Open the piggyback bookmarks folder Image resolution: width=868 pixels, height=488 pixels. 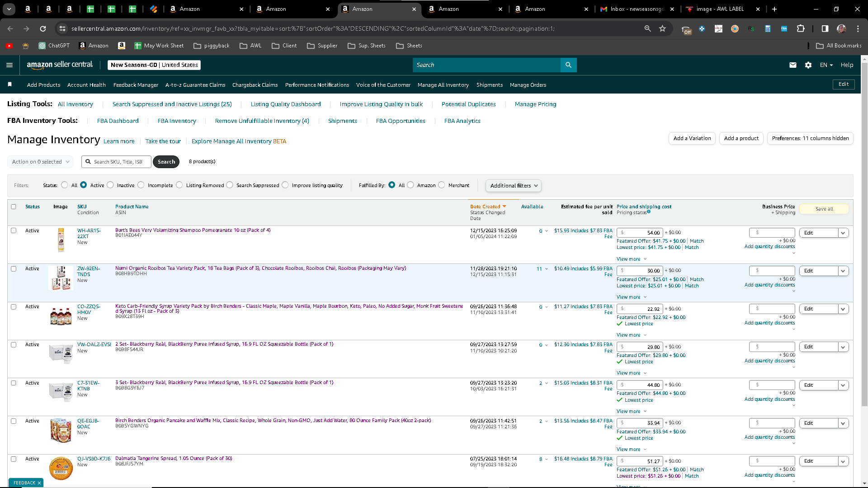point(212,46)
